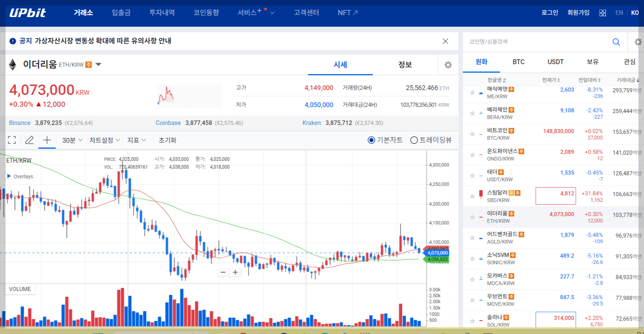The width and height of the screenshot is (644, 334).
Task: Open the 가상자산시장 변동성 notice link
Action: tap(103, 41)
